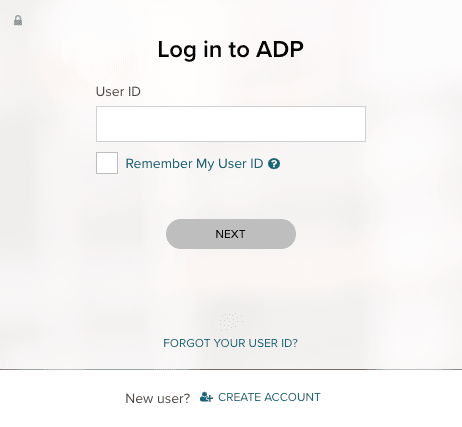Click the padlock security icon
Screen dimensions: 462x427
tap(18, 20)
